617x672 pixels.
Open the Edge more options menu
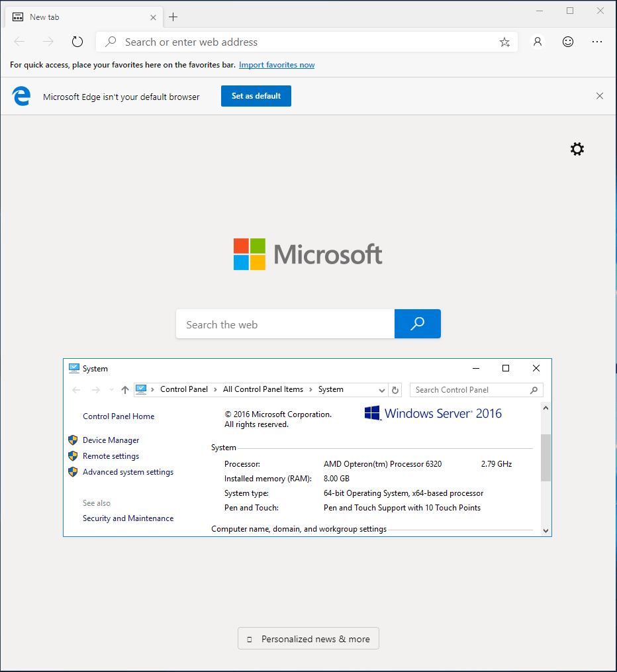click(597, 42)
